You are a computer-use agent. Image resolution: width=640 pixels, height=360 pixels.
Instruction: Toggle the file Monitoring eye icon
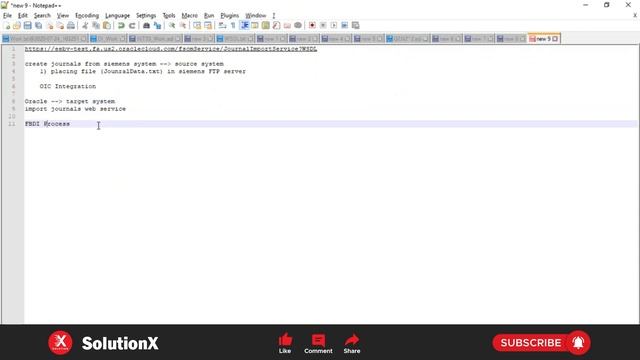298,25
